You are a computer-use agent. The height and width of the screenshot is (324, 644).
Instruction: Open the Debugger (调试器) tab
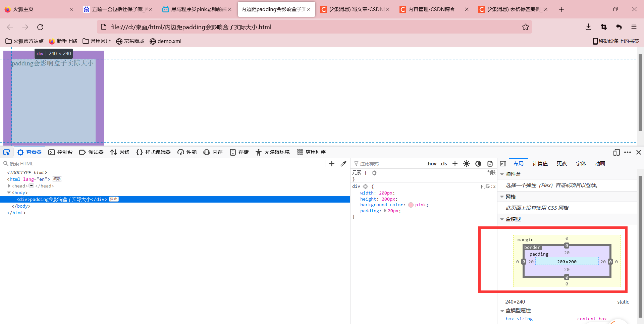coord(91,152)
